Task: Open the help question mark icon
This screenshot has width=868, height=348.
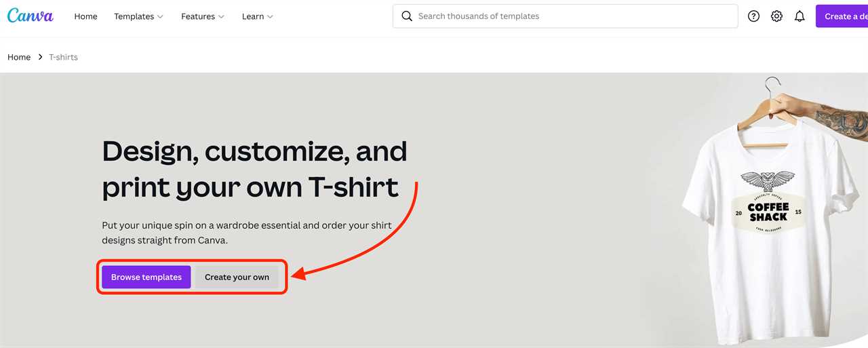Action: (x=753, y=16)
